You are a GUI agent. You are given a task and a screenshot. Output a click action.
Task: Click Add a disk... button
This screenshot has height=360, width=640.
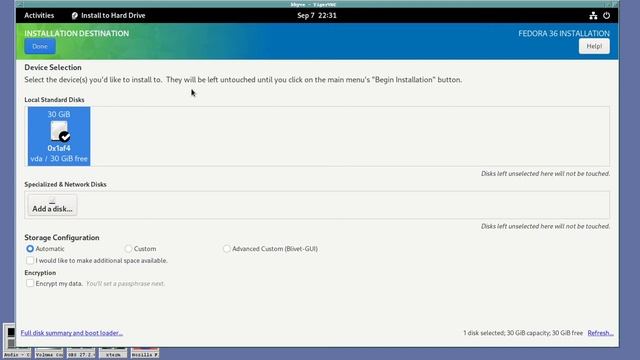52,205
